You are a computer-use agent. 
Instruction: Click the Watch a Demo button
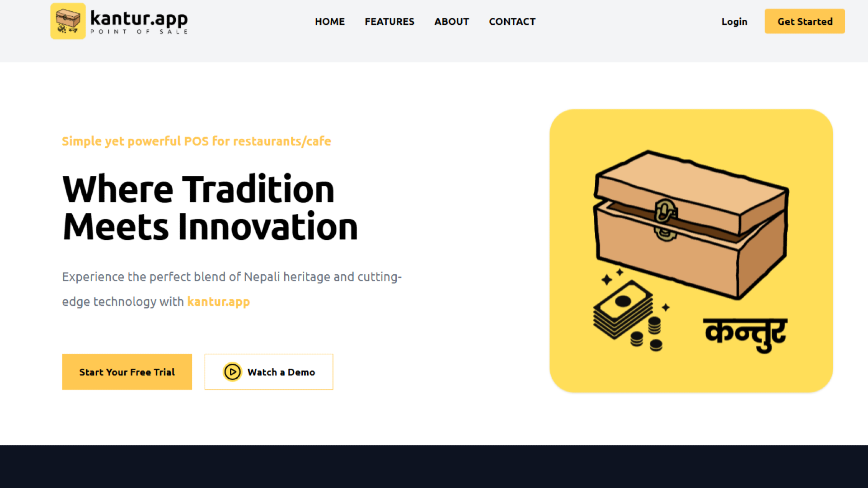pyautogui.click(x=267, y=371)
